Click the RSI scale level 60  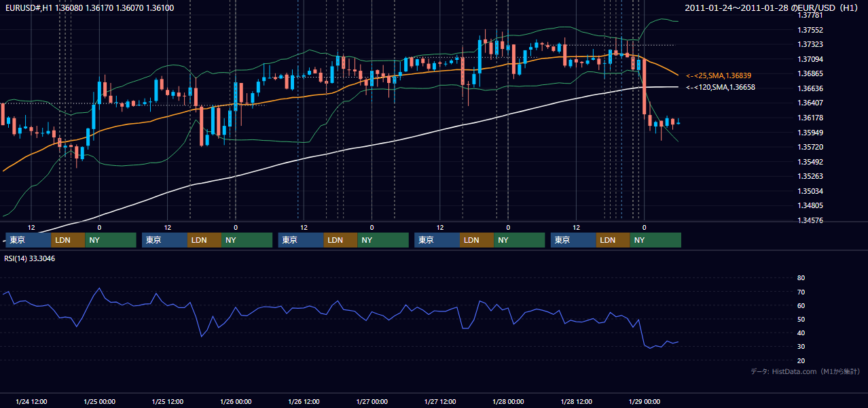click(801, 305)
